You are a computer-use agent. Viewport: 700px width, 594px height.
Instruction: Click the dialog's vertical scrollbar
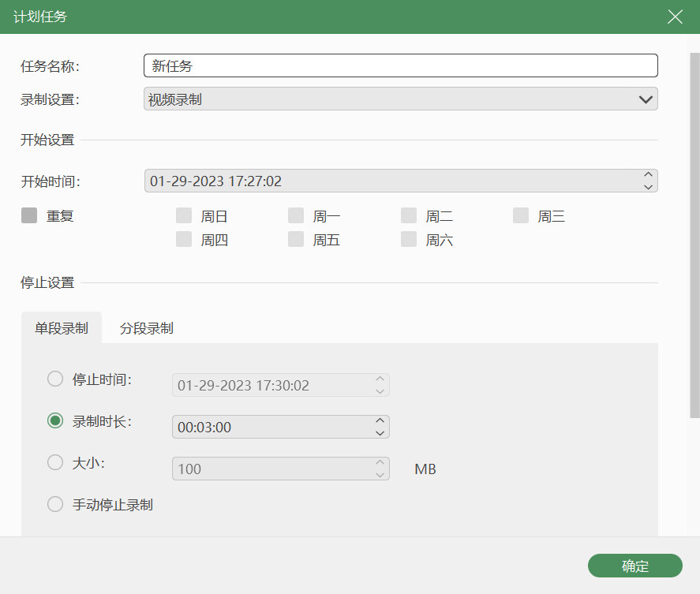click(694, 235)
